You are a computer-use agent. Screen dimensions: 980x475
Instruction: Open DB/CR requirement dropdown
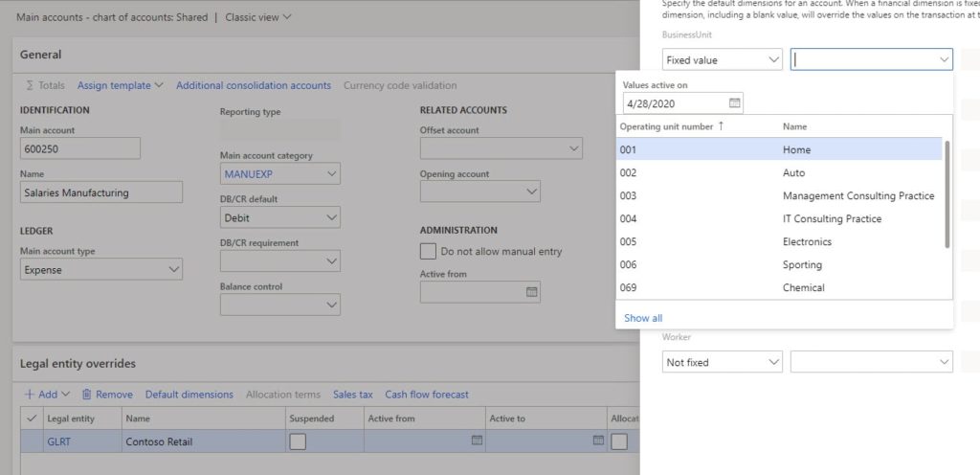(x=332, y=261)
